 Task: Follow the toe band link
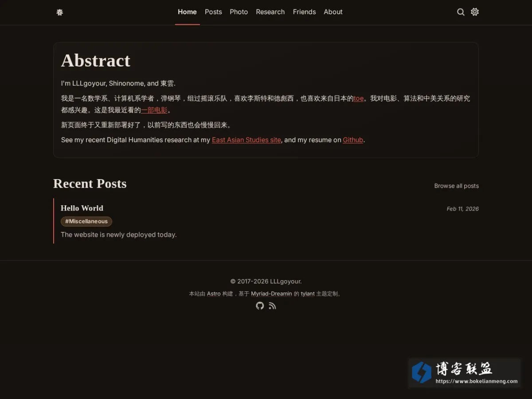pos(359,98)
